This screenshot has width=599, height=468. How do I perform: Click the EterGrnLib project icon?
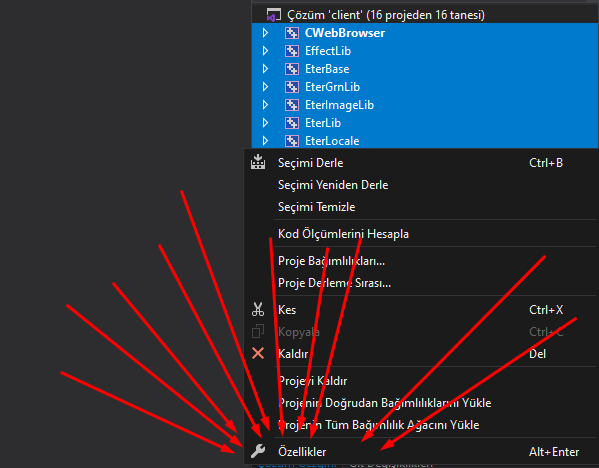pyautogui.click(x=292, y=87)
